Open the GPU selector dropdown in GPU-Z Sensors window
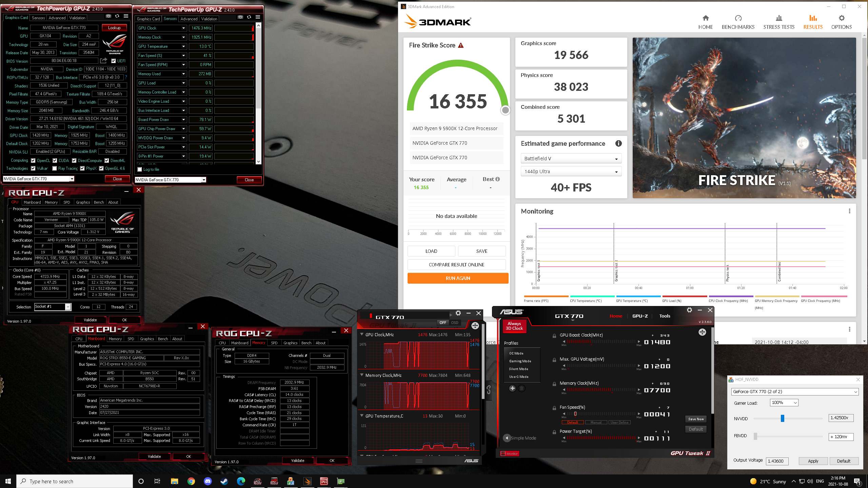Image resolution: width=868 pixels, height=488 pixels. (171, 180)
